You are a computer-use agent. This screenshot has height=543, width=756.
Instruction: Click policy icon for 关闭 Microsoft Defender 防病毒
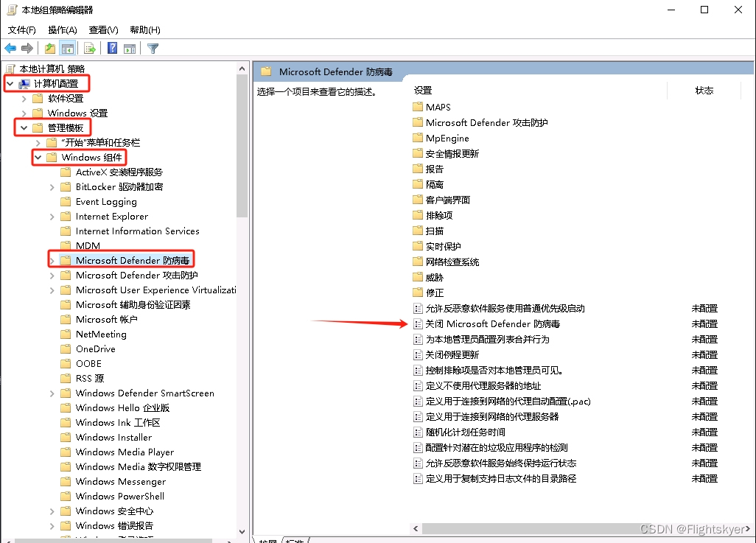click(418, 324)
